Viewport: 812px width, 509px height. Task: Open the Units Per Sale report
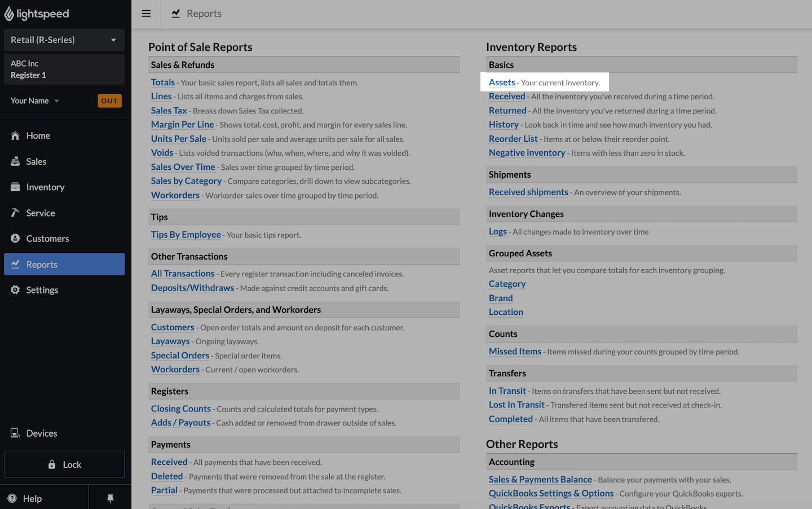(x=179, y=139)
